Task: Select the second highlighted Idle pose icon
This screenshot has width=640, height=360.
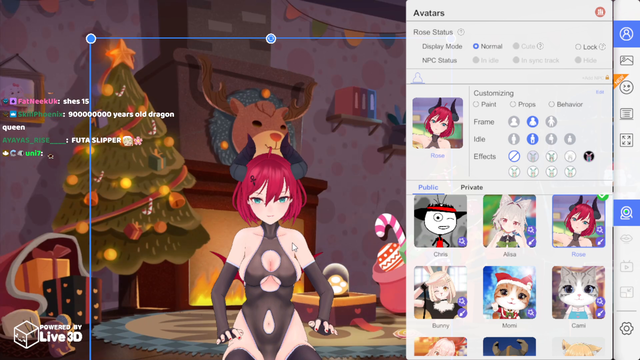Action: point(532,139)
